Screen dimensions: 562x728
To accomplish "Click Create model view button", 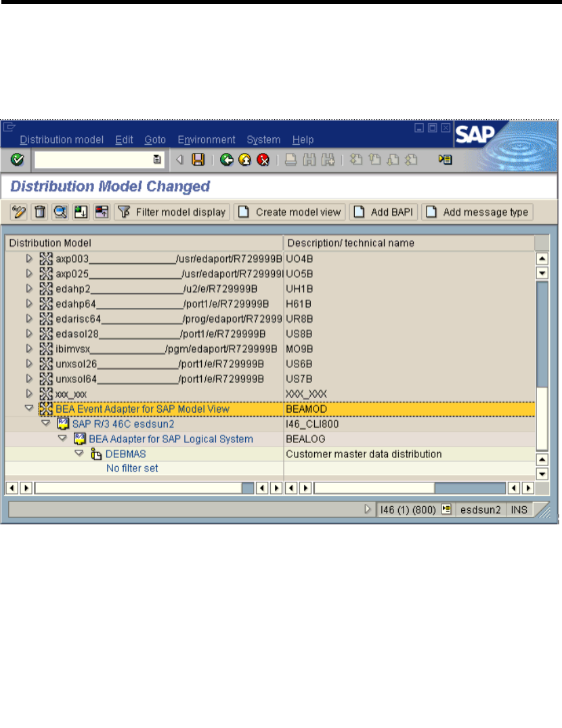I will point(289,212).
